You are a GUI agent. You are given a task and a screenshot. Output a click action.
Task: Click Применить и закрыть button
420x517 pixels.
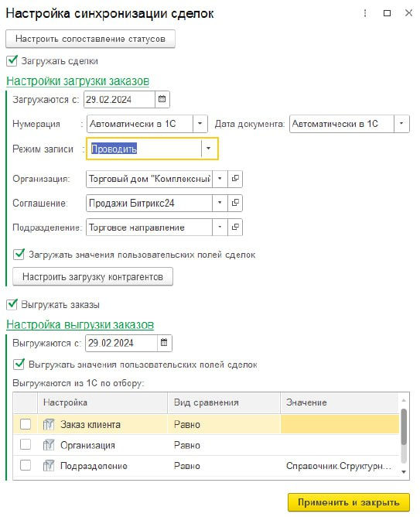[x=349, y=502]
